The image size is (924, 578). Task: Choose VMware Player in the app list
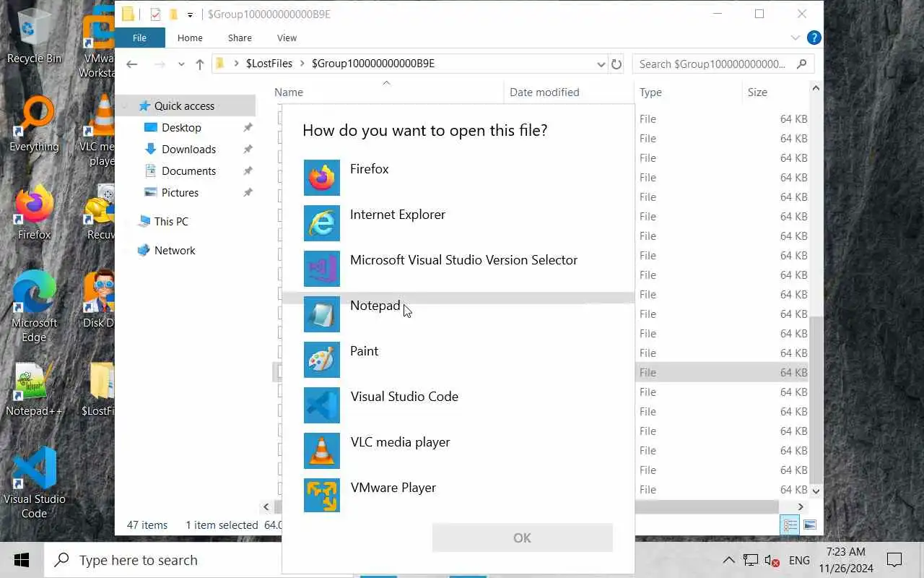pos(458,496)
